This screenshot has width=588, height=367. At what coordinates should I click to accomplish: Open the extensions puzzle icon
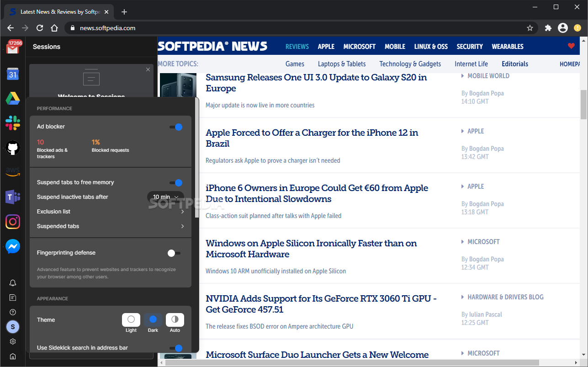pos(548,28)
